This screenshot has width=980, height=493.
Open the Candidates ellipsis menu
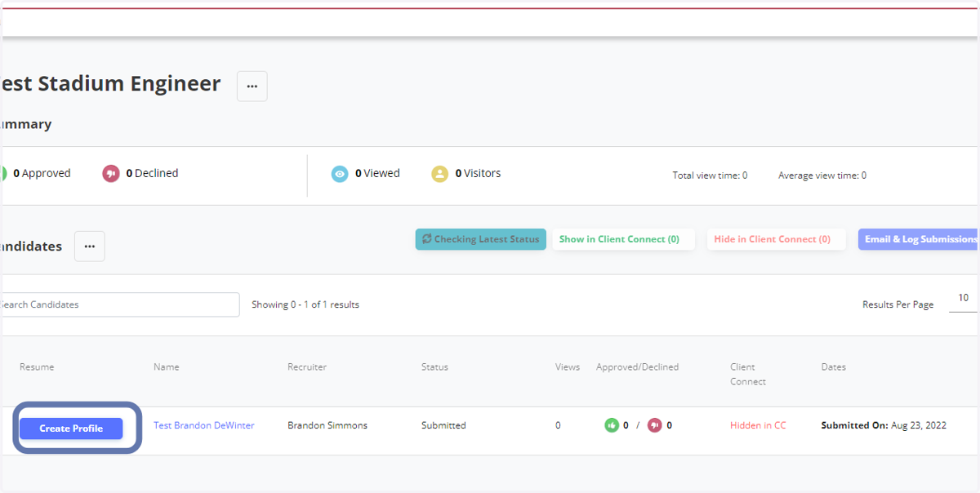point(90,246)
